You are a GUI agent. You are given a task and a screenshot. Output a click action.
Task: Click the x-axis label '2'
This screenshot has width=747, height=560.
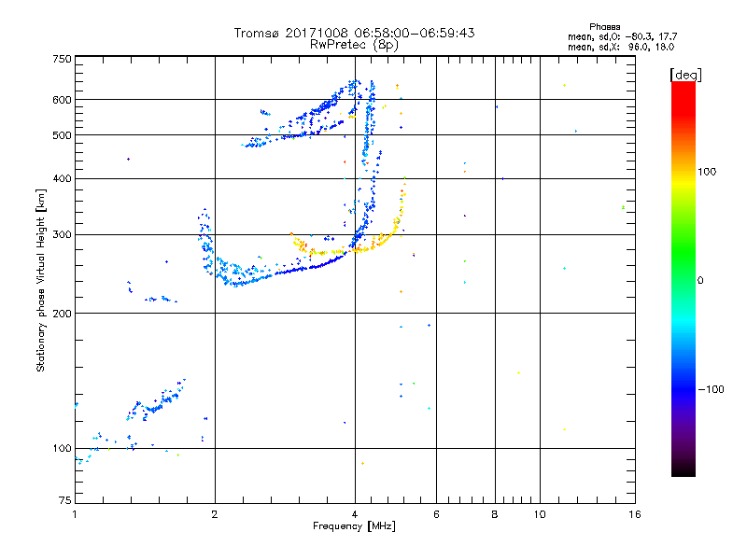click(x=215, y=514)
